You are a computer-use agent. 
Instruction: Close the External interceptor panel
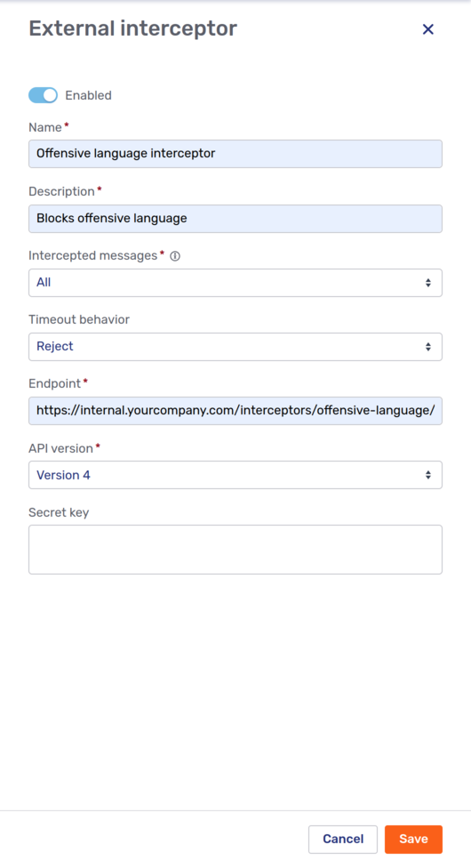coord(427,29)
